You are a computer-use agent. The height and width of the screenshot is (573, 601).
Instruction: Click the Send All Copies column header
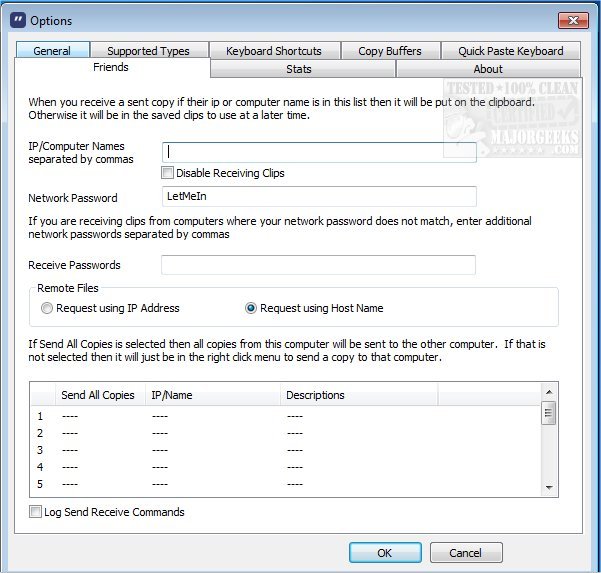(100, 395)
